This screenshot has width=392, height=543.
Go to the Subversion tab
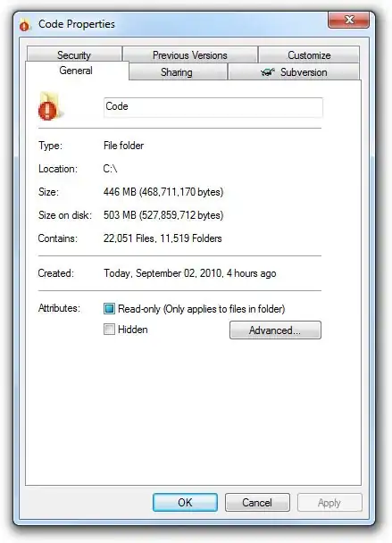(294, 72)
